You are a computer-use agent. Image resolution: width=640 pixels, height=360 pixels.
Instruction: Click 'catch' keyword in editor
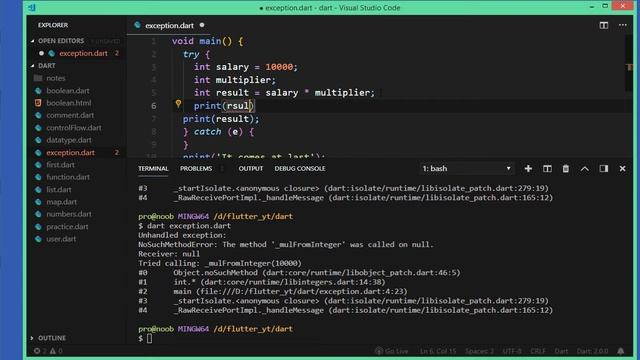(207, 132)
